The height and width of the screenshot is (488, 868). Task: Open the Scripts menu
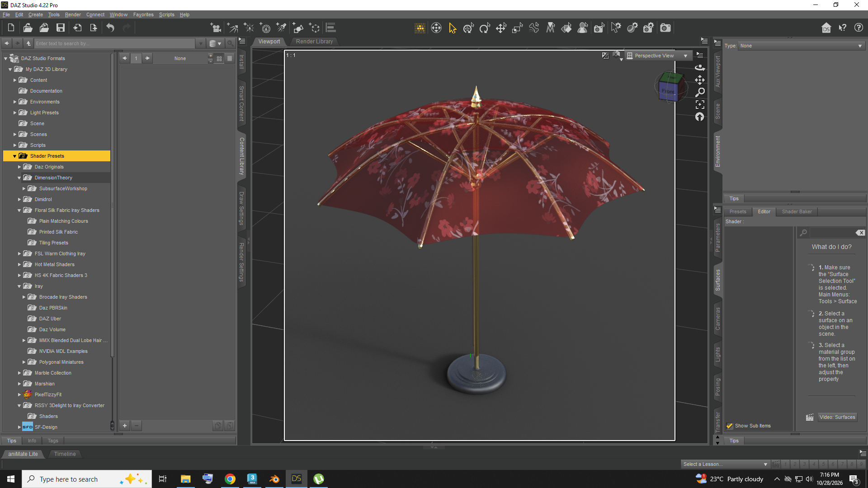166,14
